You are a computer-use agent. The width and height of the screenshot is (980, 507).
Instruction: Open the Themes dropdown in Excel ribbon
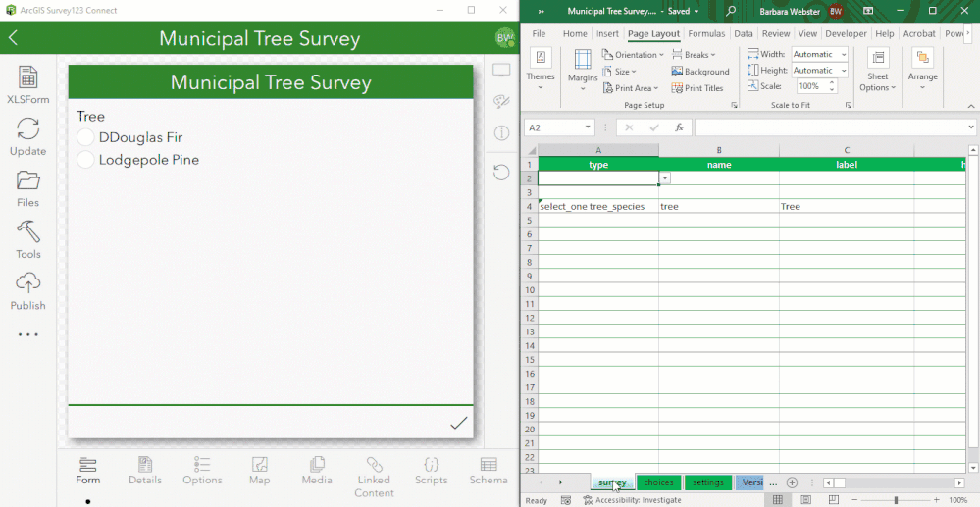pos(541,72)
